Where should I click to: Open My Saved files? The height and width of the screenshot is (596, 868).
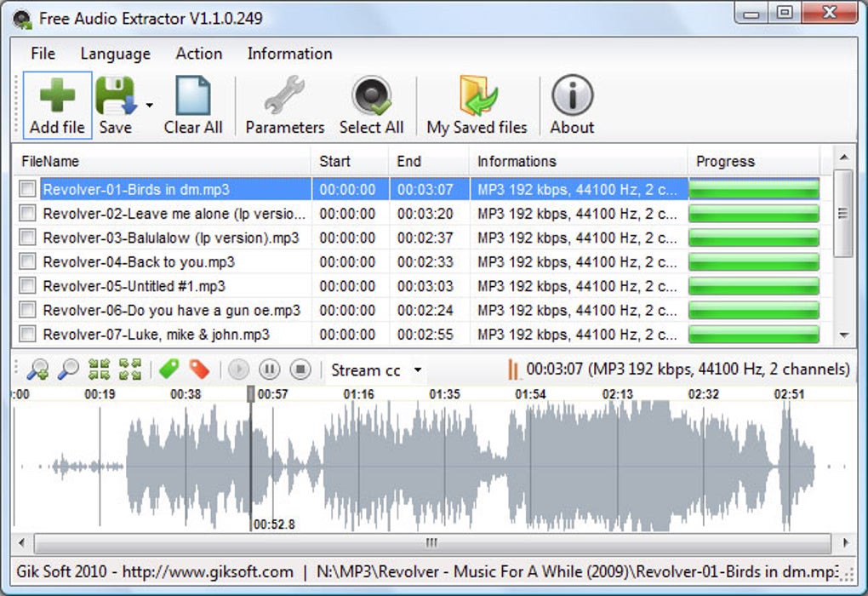(x=477, y=102)
